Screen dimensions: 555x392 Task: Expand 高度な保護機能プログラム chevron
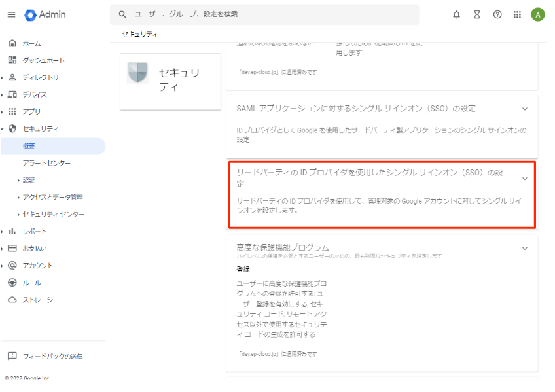[x=525, y=249]
